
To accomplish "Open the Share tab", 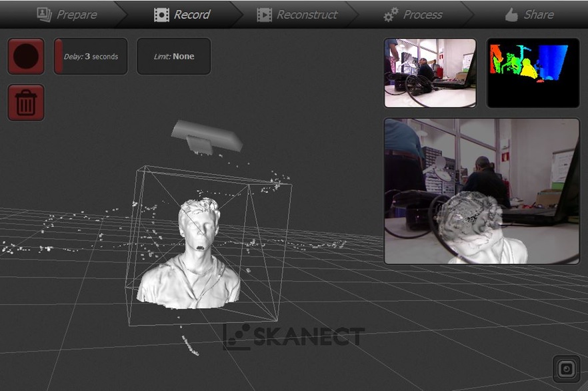I will [529, 15].
